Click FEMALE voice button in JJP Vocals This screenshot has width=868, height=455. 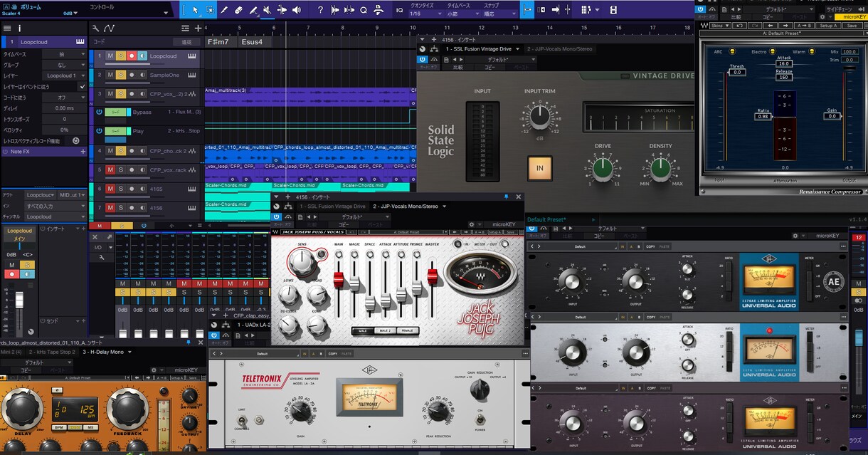pyautogui.click(x=408, y=330)
